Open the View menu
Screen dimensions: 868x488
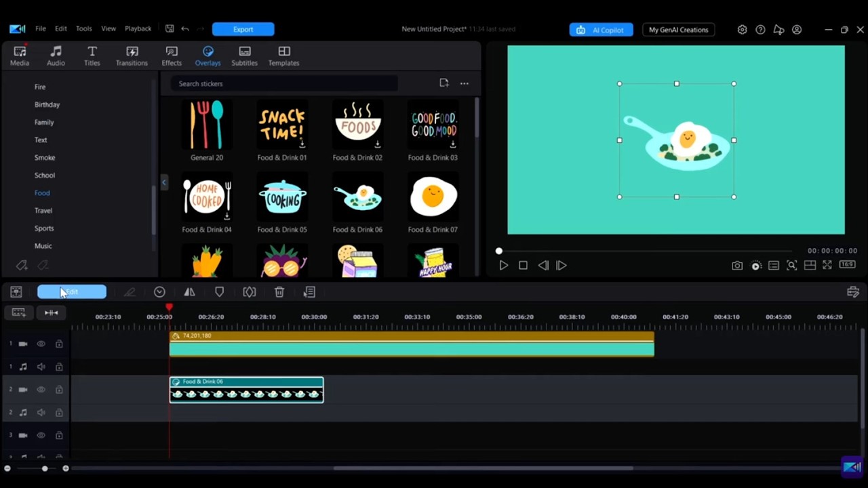click(108, 29)
